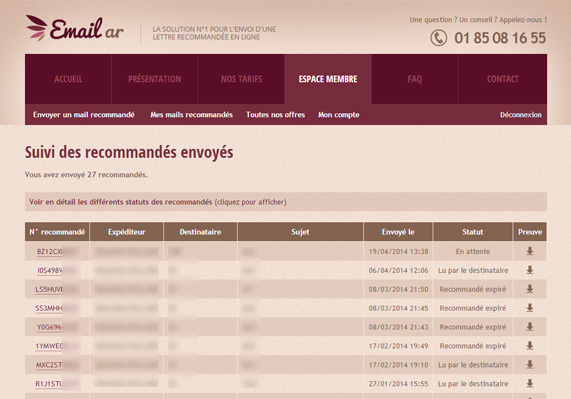Open the Nos Tarifs menu tab
The width and height of the screenshot is (571, 399).
click(x=241, y=79)
